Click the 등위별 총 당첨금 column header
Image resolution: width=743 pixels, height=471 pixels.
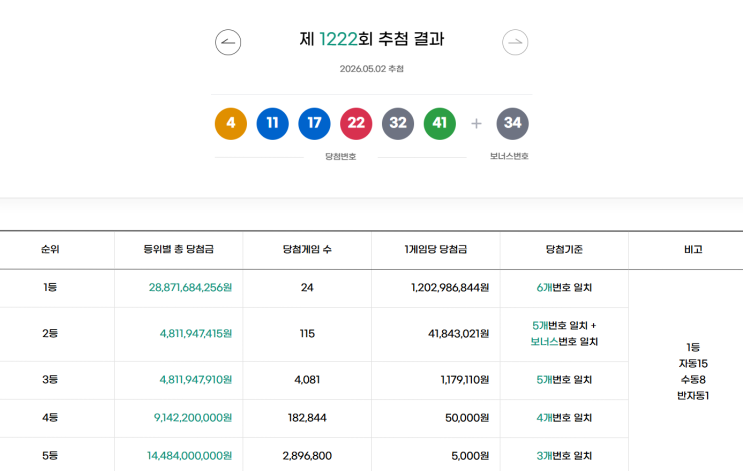(x=179, y=249)
